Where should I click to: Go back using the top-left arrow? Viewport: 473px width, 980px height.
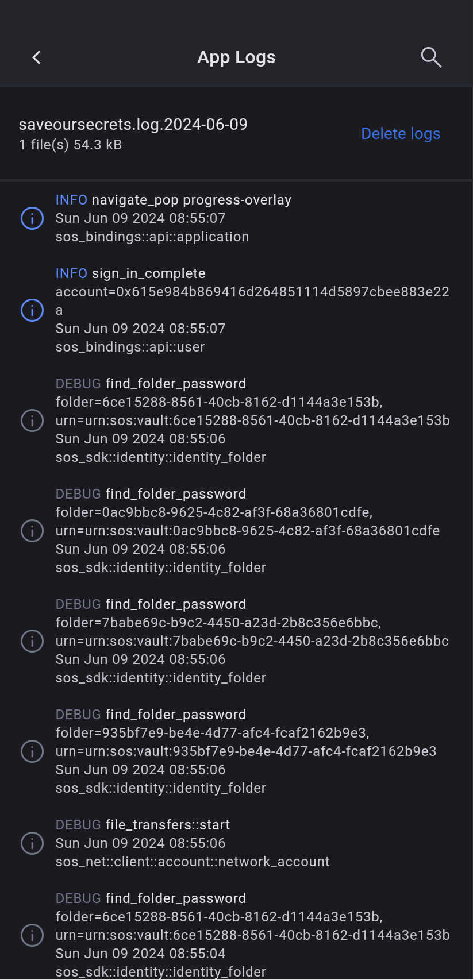point(36,57)
